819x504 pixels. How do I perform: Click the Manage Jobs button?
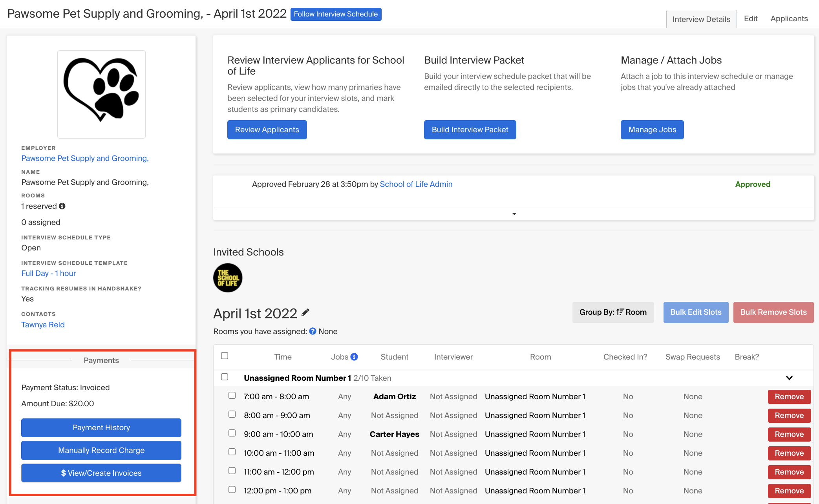click(652, 130)
